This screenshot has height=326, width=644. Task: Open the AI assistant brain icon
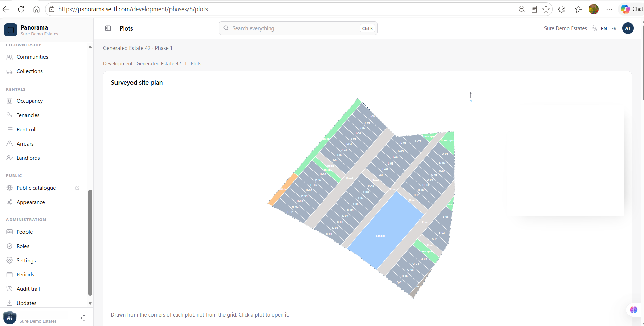(633, 310)
